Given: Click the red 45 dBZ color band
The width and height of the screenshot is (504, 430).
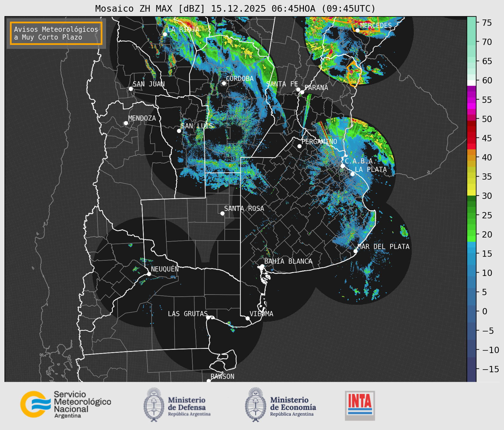Looking at the screenshot, I should pos(471,138).
